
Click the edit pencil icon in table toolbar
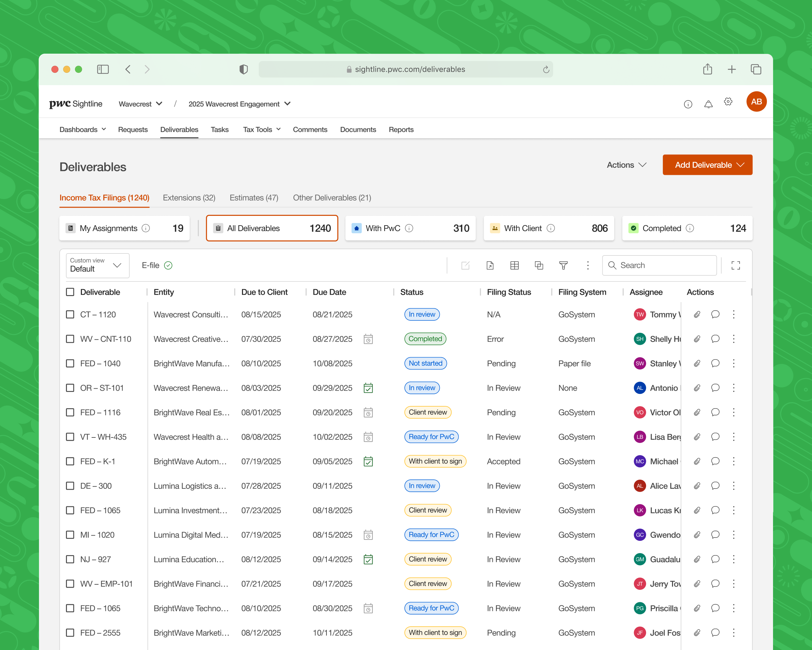click(x=465, y=265)
